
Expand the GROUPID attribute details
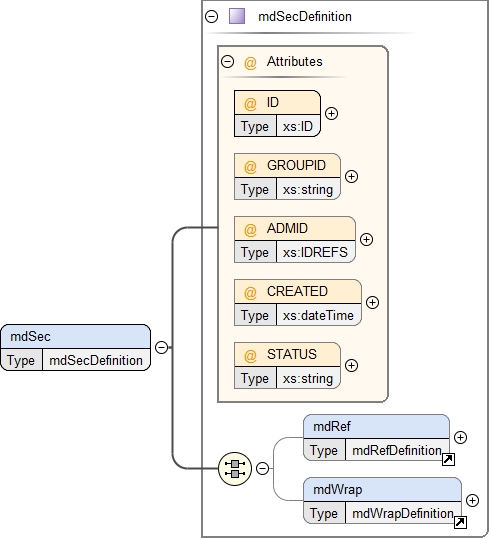(x=351, y=176)
